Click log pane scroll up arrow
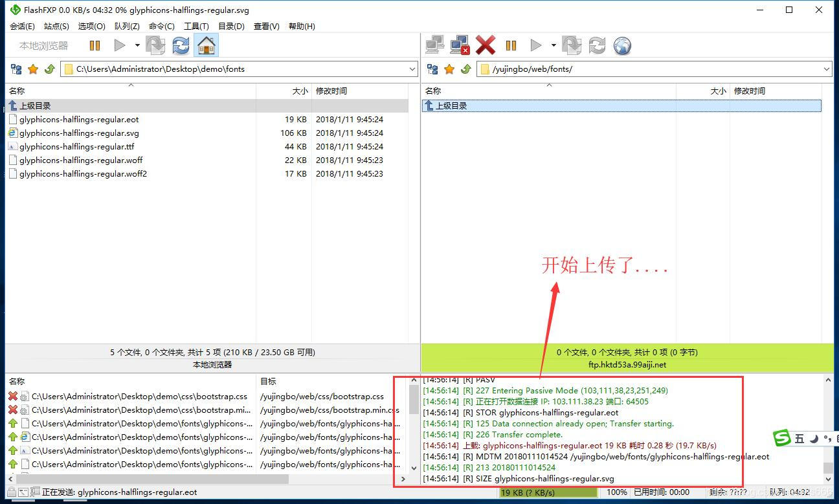Viewport: 839px width, 504px height. (828, 380)
